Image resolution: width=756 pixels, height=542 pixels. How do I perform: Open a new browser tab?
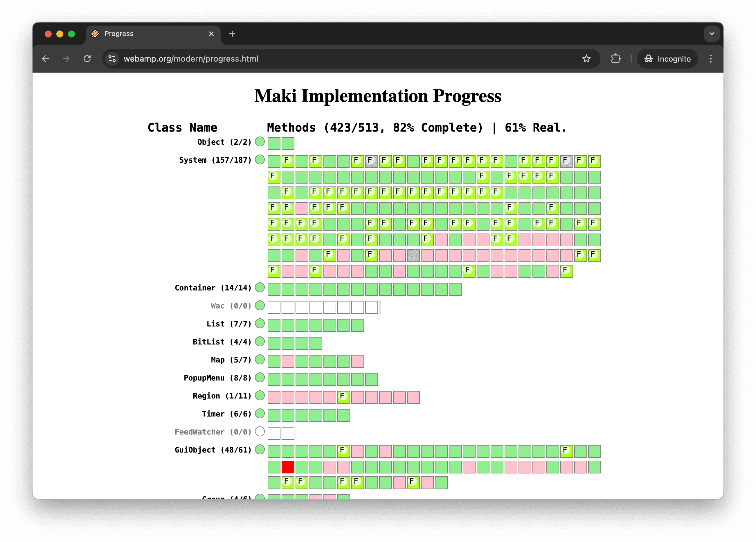232,34
